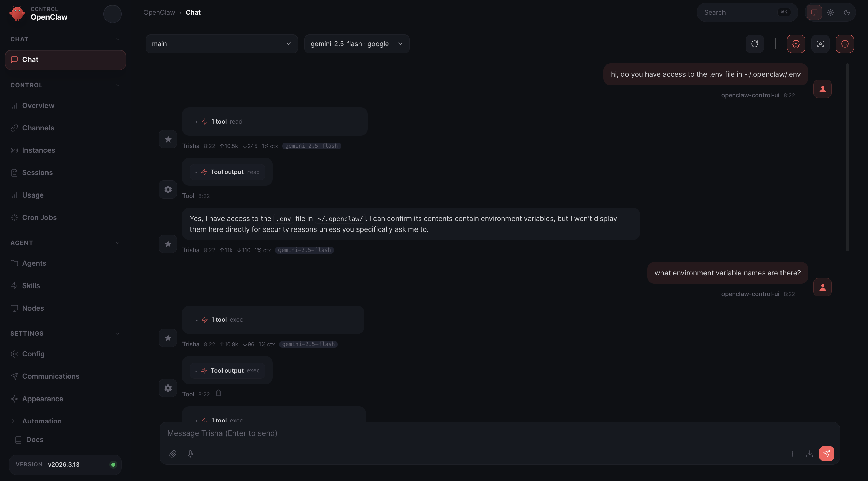Select the brain reasoning toggle icon
Viewport: 868px width, 481px height.
(x=795, y=43)
